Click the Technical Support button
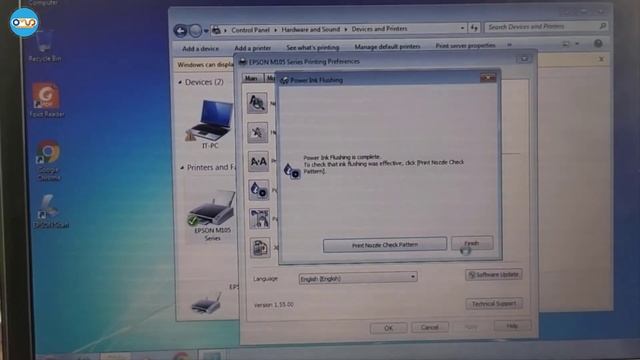 (494, 304)
